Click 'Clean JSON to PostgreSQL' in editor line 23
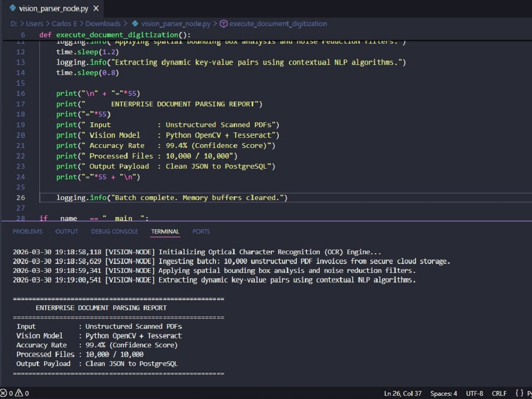 tap(217, 166)
